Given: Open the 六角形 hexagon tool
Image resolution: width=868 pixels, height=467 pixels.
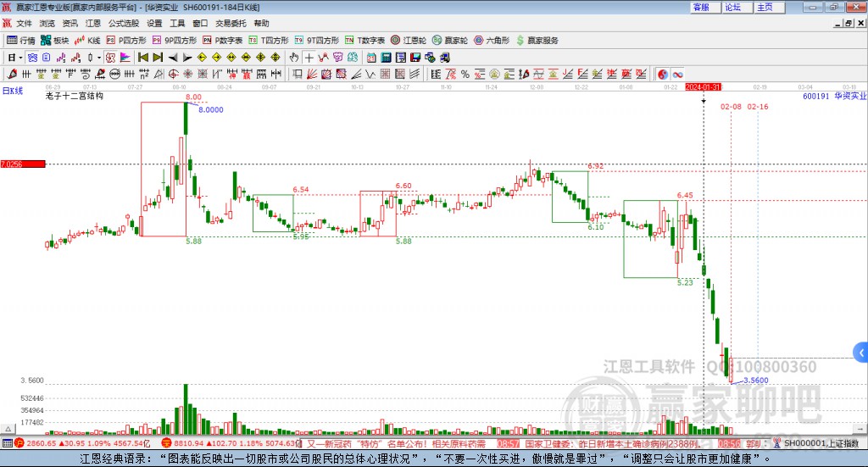Looking at the screenshot, I should [492, 41].
